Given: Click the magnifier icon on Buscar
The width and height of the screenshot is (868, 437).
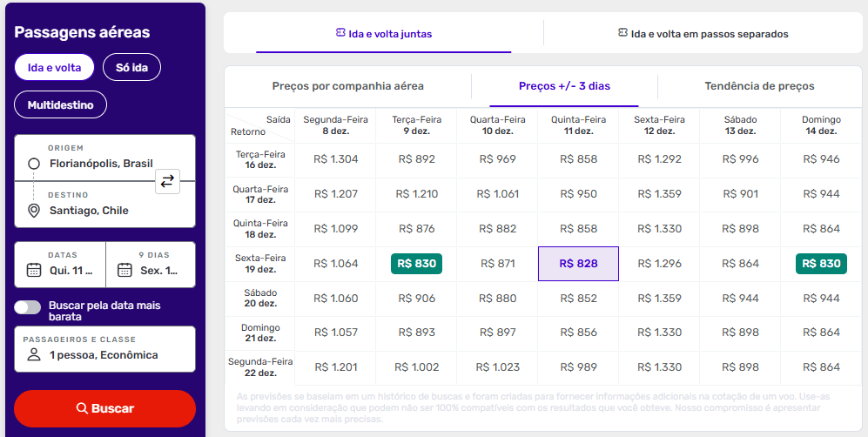Looking at the screenshot, I should pos(82,408).
